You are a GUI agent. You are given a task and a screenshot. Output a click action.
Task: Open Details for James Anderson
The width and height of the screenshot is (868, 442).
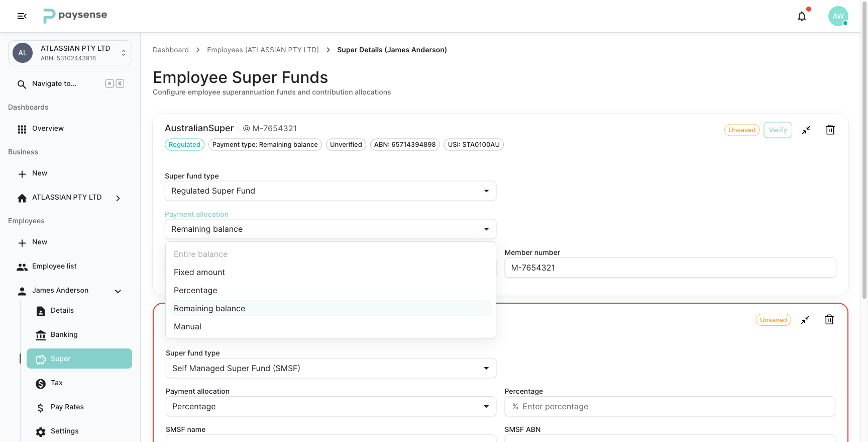(79, 311)
